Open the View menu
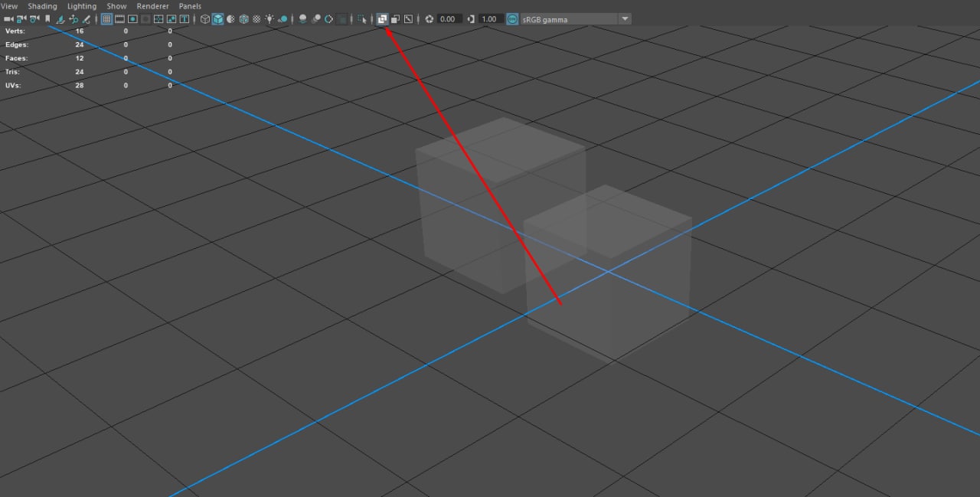The image size is (980, 497). (x=10, y=6)
